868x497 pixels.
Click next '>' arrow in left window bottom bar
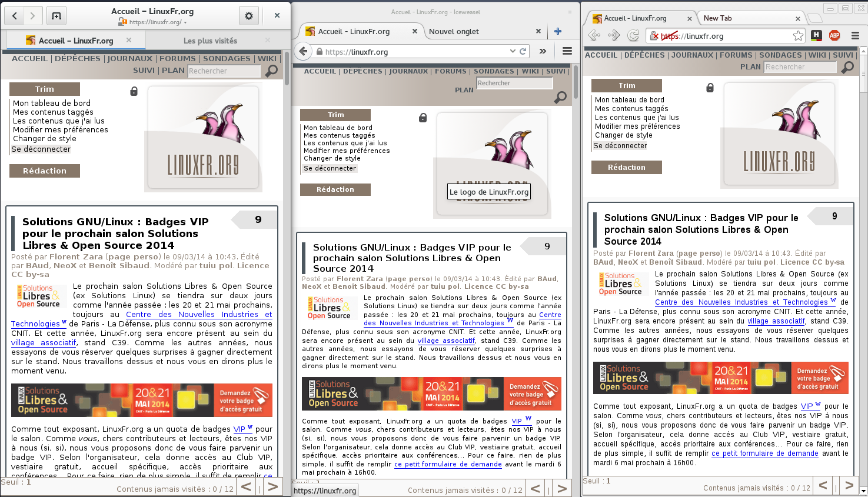pos(272,487)
